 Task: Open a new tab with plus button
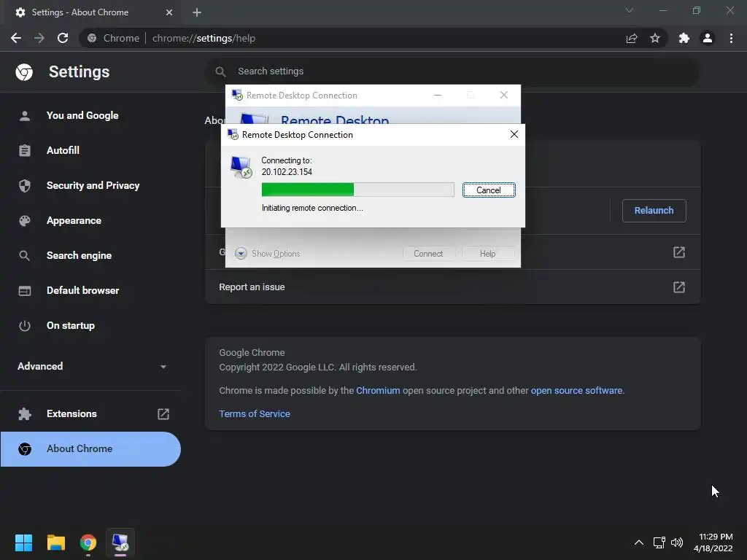(x=197, y=12)
